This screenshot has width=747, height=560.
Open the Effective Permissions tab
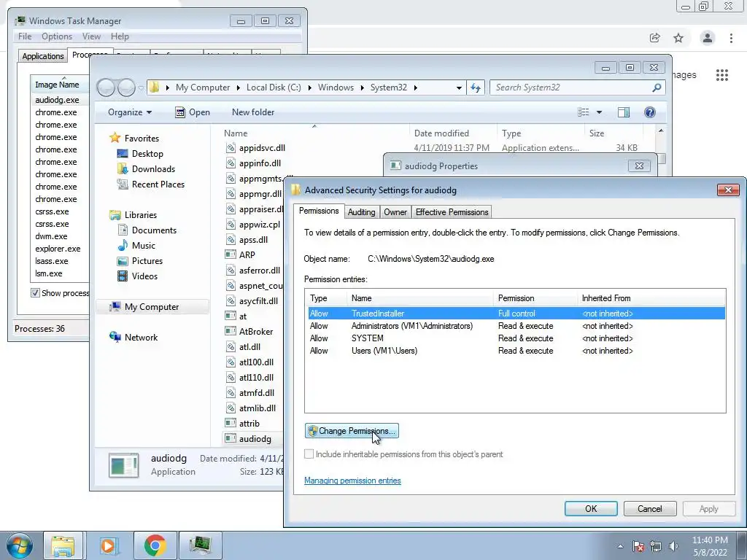click(452, 212)
